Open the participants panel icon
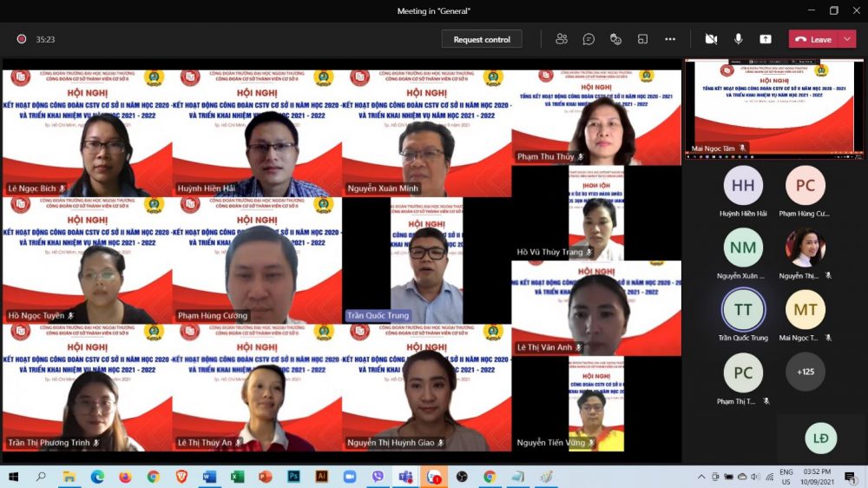This screenshot has width=868, height=488. [x=562, y=39]
